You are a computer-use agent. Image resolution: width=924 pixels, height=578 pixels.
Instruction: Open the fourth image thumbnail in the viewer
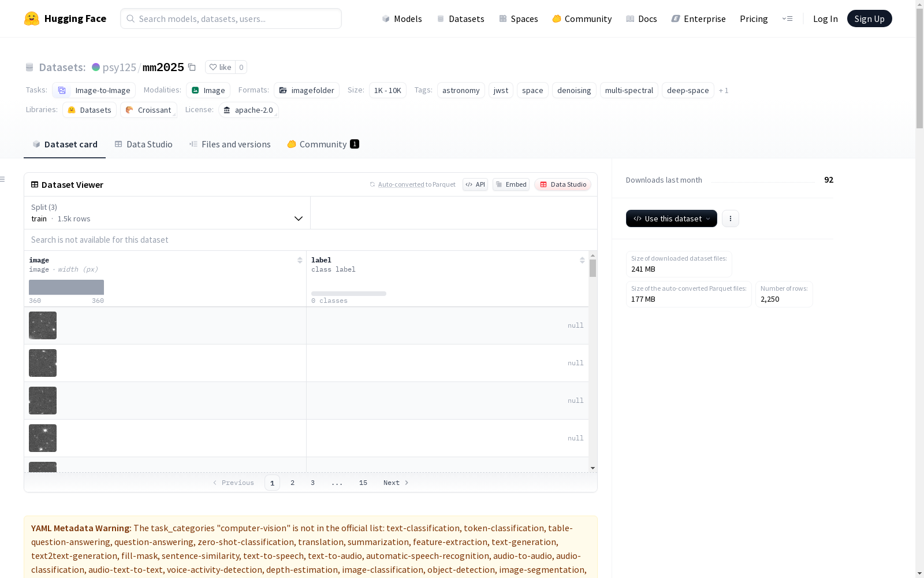point(43,438)
